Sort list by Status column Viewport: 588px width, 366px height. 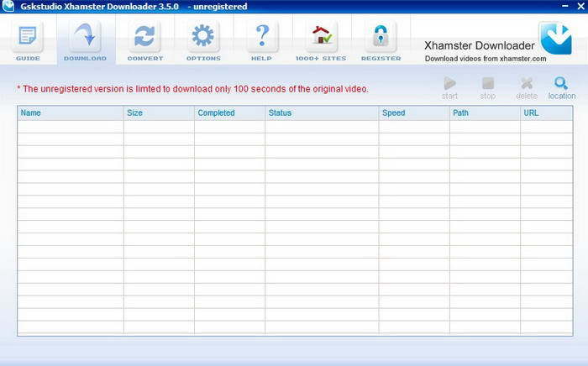[322, 112]
